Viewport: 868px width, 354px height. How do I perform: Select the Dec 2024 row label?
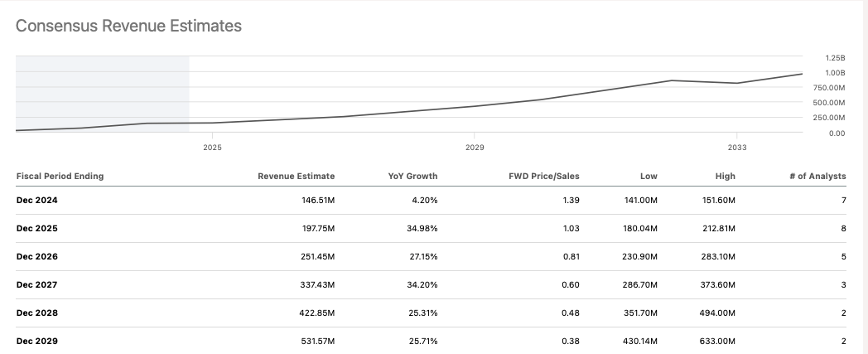[37, 200]
